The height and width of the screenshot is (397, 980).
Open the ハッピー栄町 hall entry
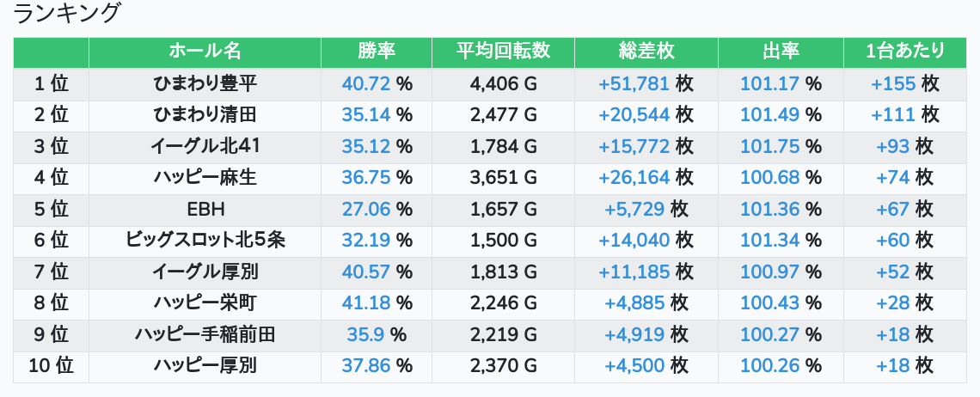point(205,303)
